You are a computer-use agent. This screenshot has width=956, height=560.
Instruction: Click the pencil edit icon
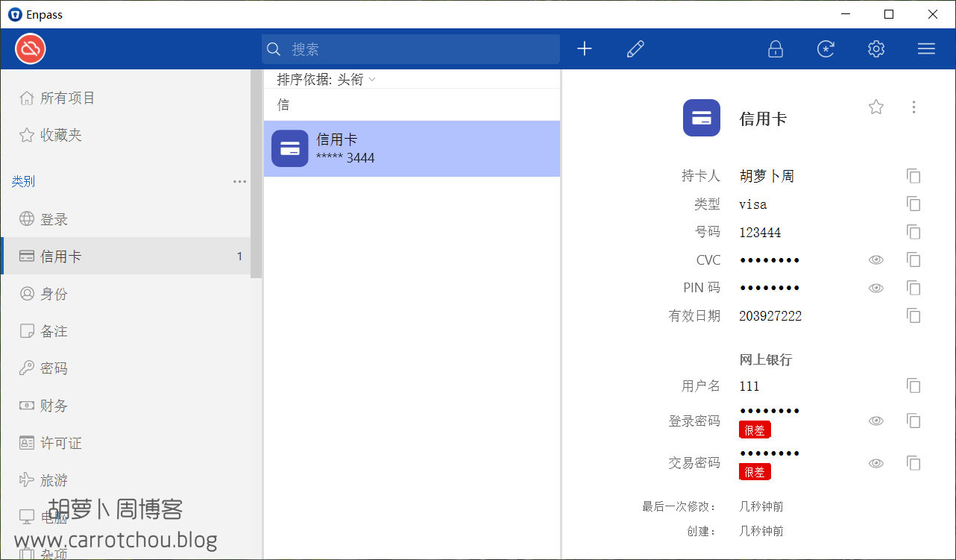(x=635, y=49)
